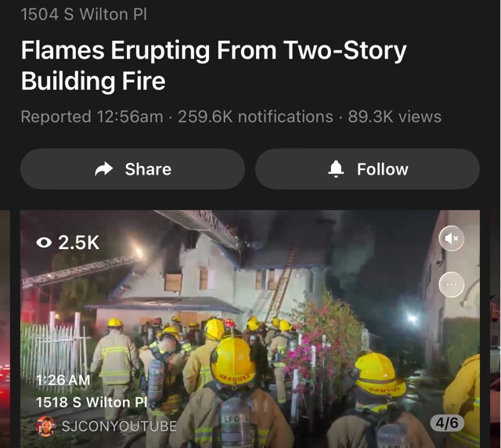This screenshot has width=501, height=448.
Task: Show the next clip at right edge
Action: 496,329
